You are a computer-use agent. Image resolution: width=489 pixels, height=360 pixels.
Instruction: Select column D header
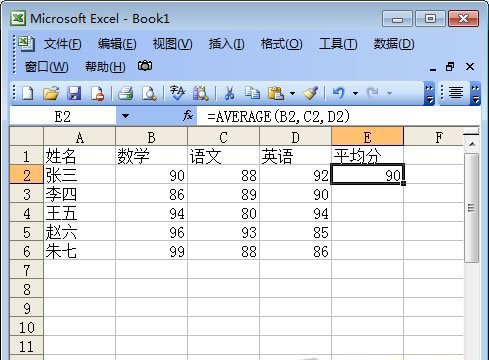pyautogui.click(x=295, y=137)
